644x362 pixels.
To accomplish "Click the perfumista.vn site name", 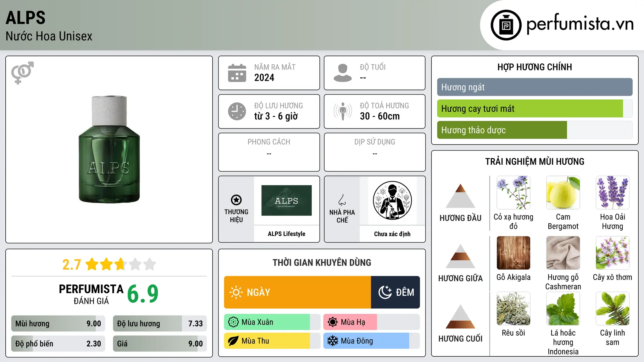I will [x=580, y=24].
